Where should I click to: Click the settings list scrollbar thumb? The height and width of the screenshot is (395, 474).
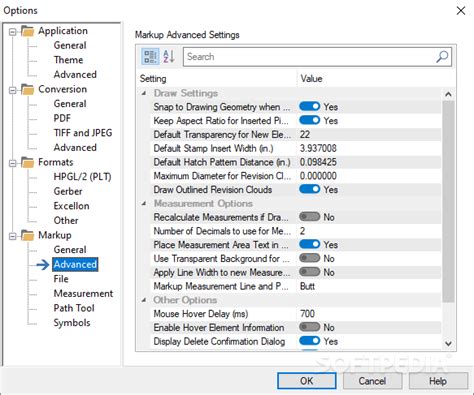click(x=449, y=202)
